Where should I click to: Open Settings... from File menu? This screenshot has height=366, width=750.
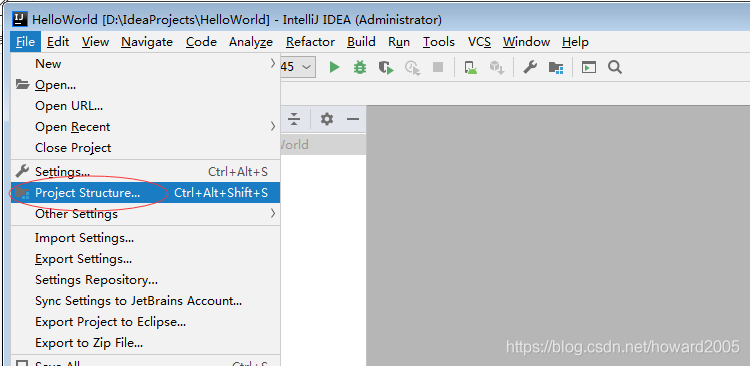point(145,172)
